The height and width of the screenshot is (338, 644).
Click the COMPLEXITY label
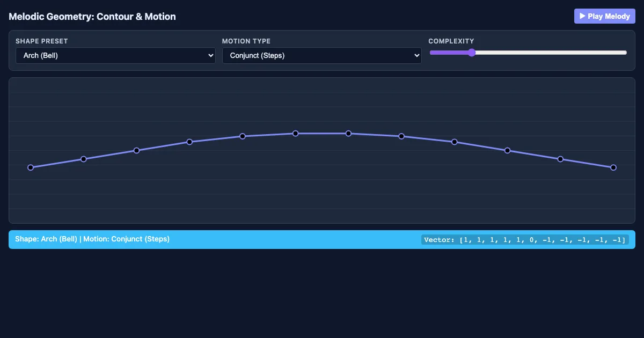coord(451,41)
